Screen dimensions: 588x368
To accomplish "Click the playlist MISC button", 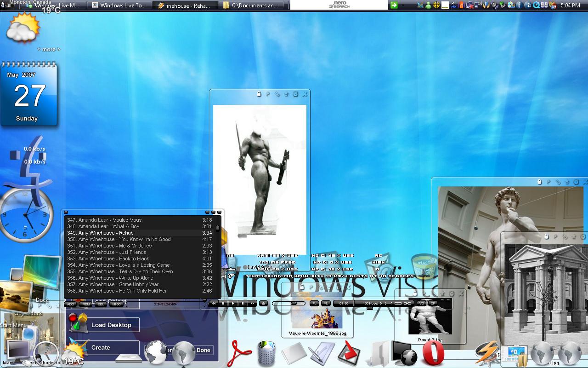I will (117, 304).
